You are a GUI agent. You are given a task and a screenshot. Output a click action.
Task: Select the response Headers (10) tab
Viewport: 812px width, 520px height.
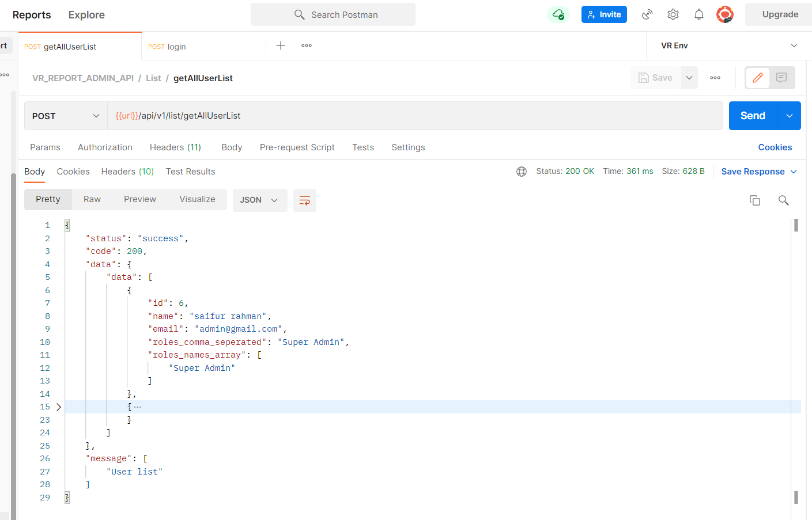pyautogui.click(x=127, y=172)
